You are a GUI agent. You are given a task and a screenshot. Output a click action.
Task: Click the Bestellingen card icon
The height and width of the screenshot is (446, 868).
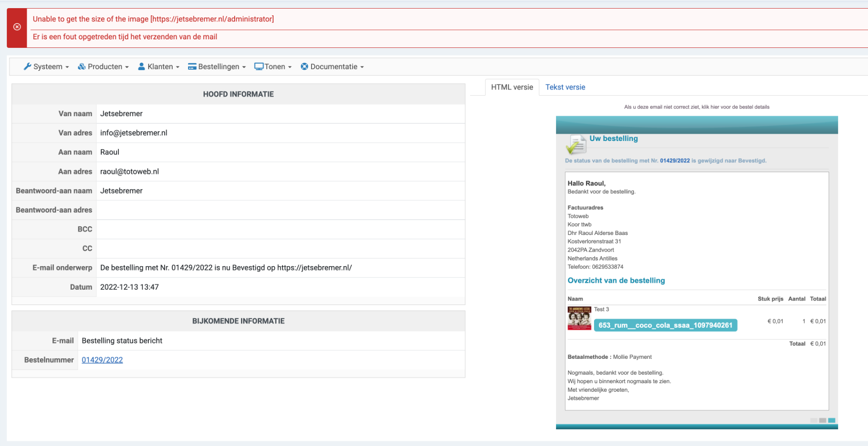point(192,66)
